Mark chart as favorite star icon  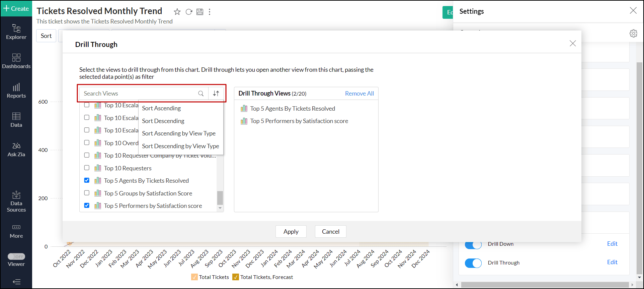177,12
